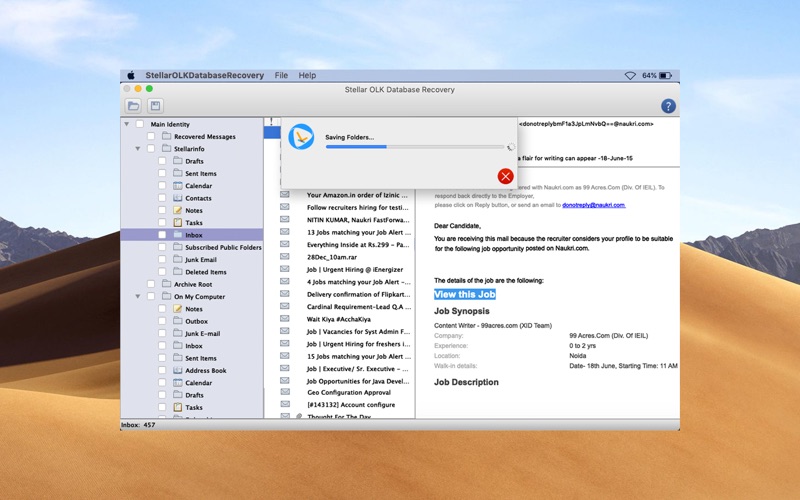Check the Main Identity checkbox
The width and height of the screenshot is (800, 500).
(140, 124)
